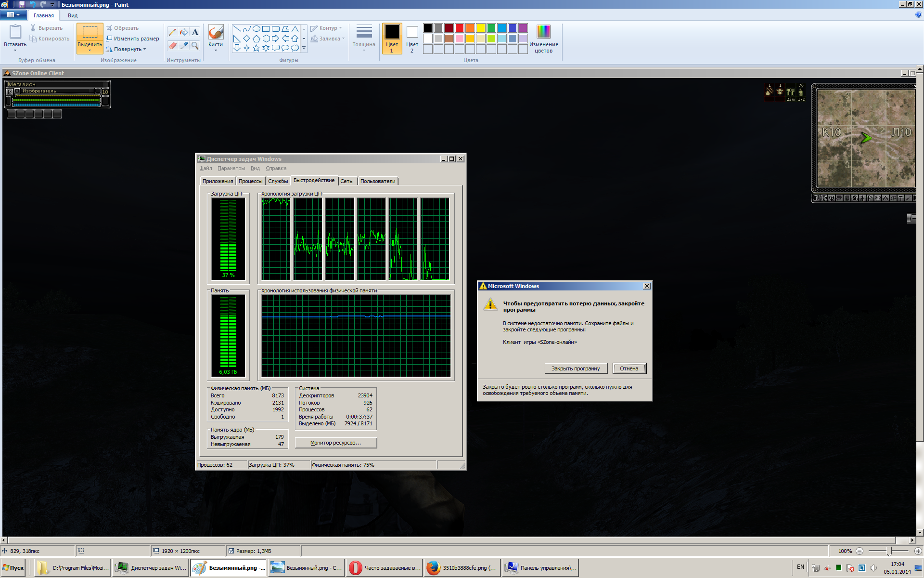
Task: Select the Eraser tool
Action: click(x=172, y=45)
